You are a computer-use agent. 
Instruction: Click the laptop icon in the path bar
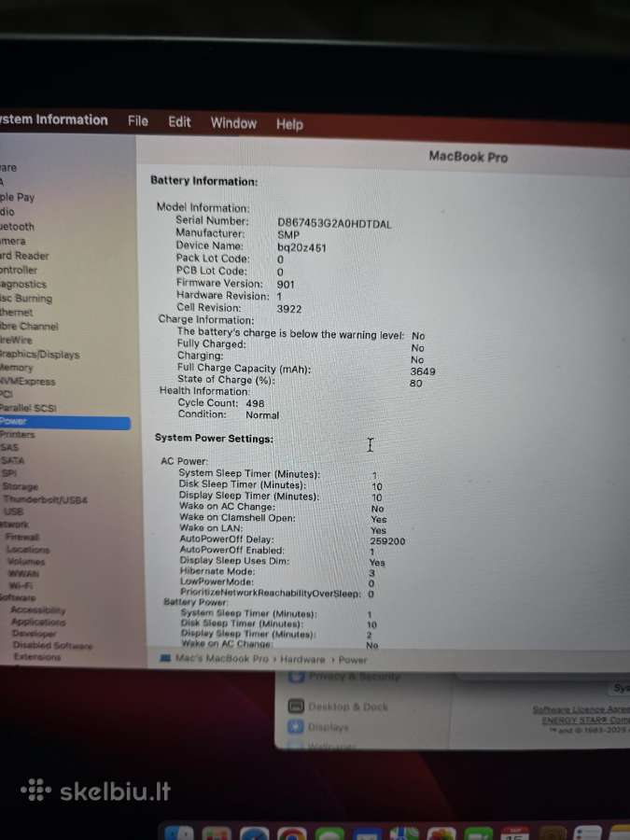pos(165,658)
